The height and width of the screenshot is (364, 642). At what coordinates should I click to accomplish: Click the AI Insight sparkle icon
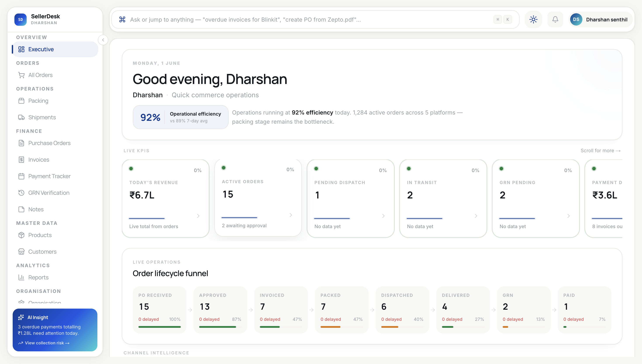[21, 317]
